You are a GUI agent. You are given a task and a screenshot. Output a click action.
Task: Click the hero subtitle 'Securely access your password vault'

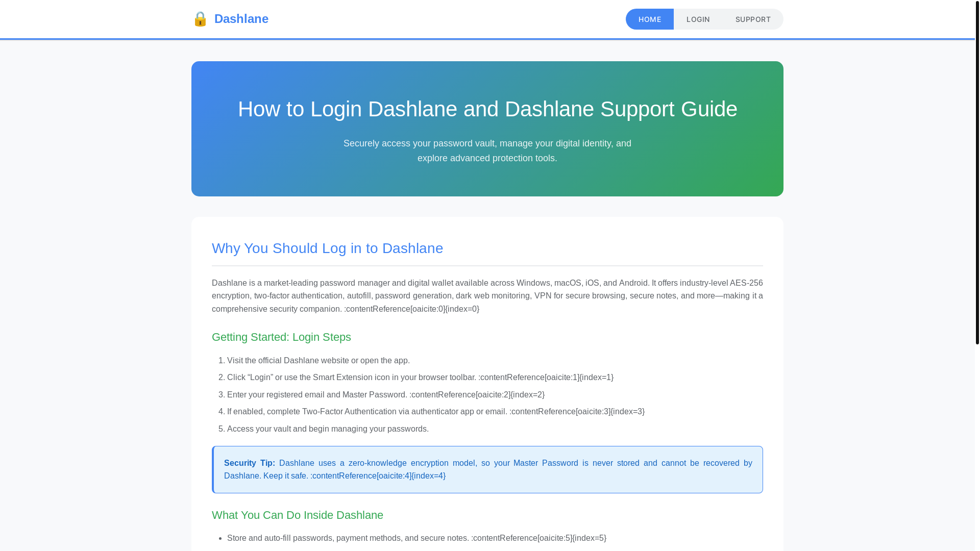click(487, 151)
